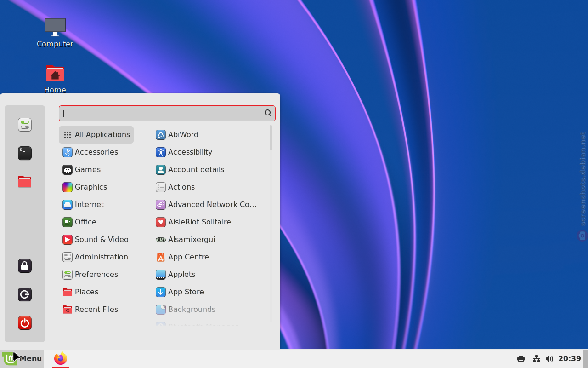Viewport: 588px width, 368px height.
Task: Launch Terminal from menu sidebar
Action: pyautogui.click(x=25, y=153)
